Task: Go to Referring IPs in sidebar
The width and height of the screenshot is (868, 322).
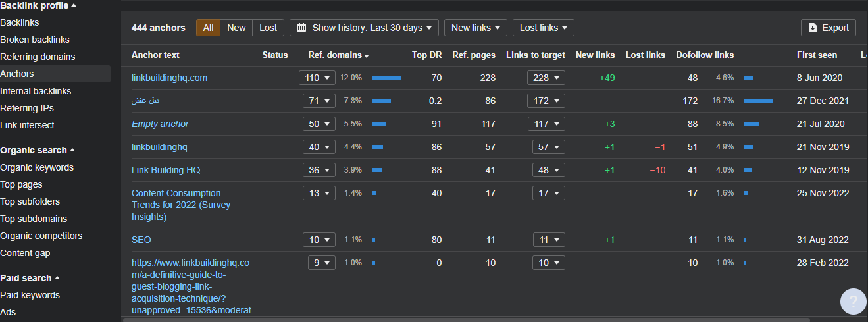Action: pos(27,108)
